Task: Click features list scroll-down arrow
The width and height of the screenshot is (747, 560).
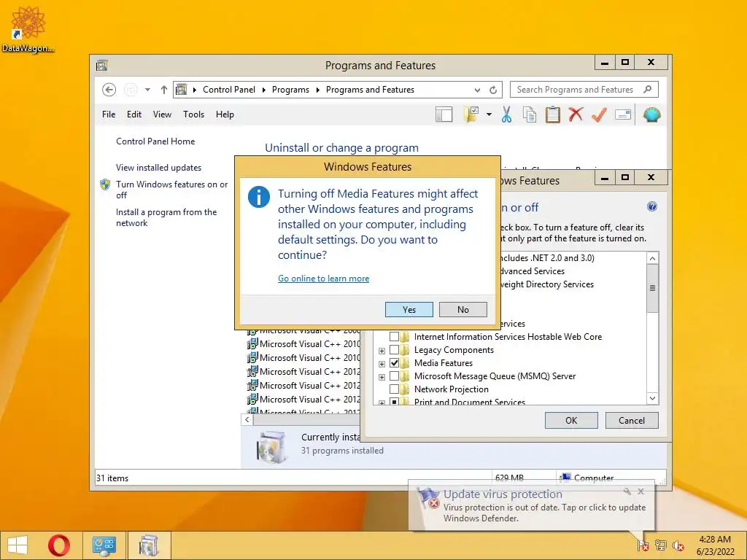Action: click(652, 398)
